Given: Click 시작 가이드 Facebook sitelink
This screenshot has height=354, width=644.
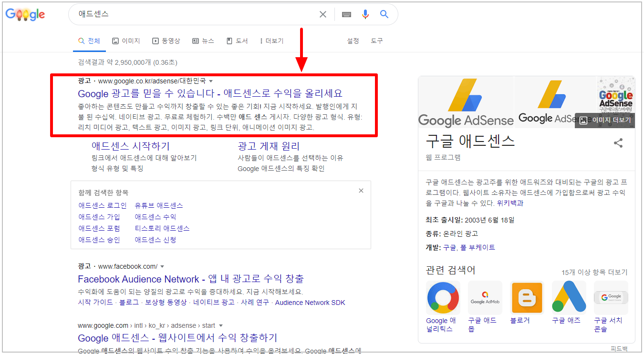Looking at the screenshot, I should (x=95, y=303).
